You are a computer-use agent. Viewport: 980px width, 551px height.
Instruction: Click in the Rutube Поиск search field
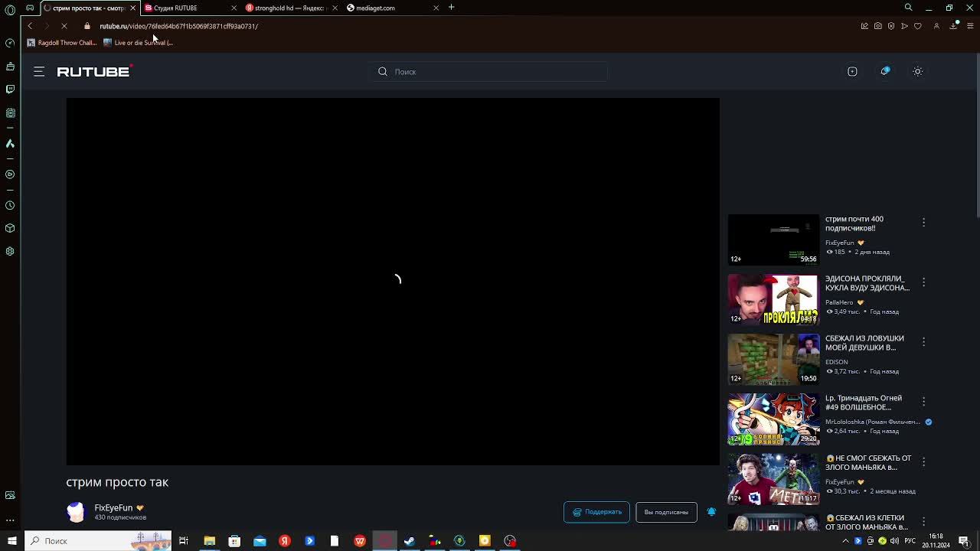[x=490, y=72]
